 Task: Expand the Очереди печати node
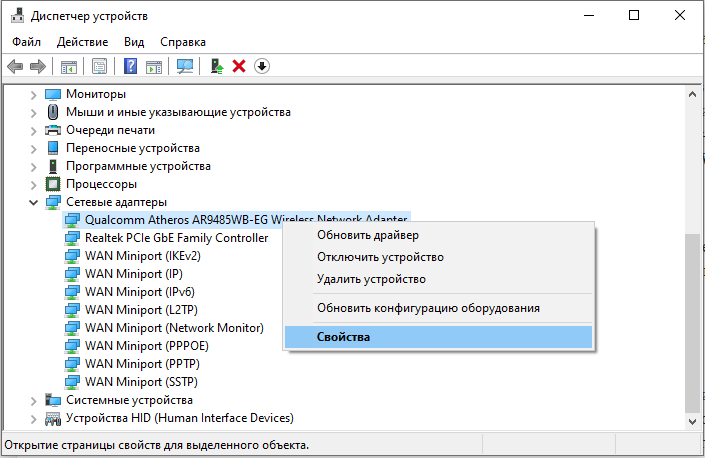[x=33, y=131]
